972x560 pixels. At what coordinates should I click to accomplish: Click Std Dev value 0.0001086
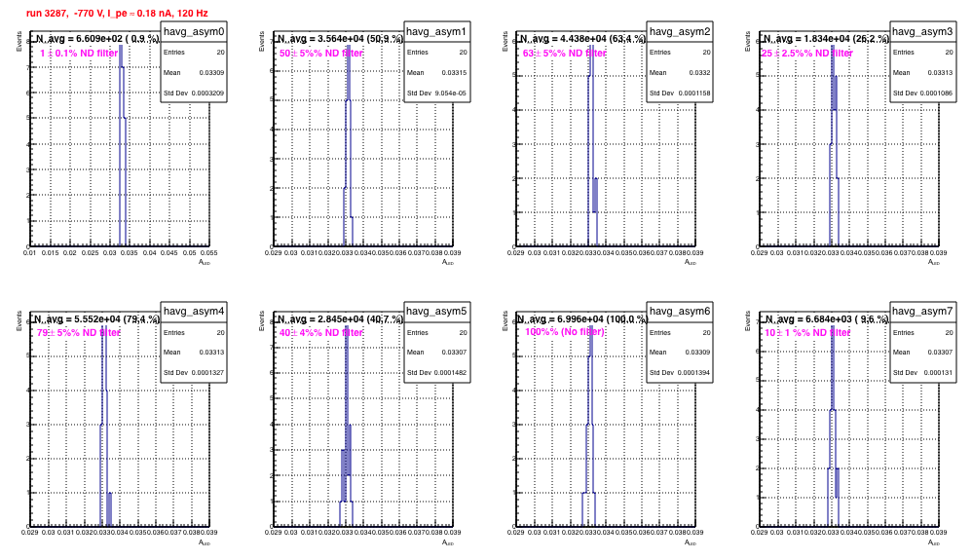point(937,93)
